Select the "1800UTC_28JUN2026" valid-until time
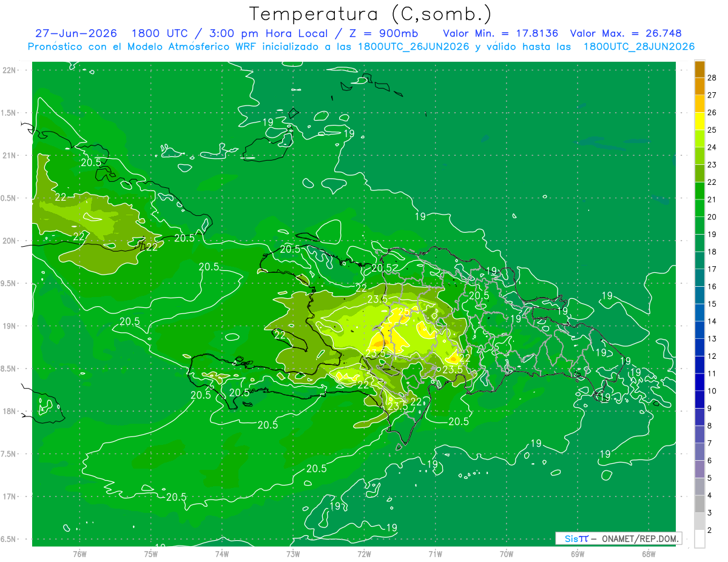Viewport: 728px width, 562px height. [x=639, y=46]
